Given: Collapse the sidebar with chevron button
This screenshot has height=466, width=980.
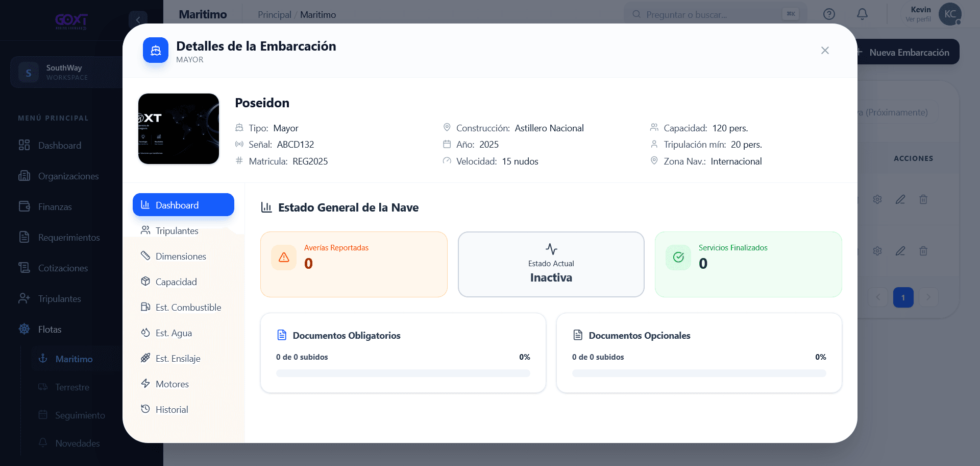Looking at the screenshot, I should point(138,20).
